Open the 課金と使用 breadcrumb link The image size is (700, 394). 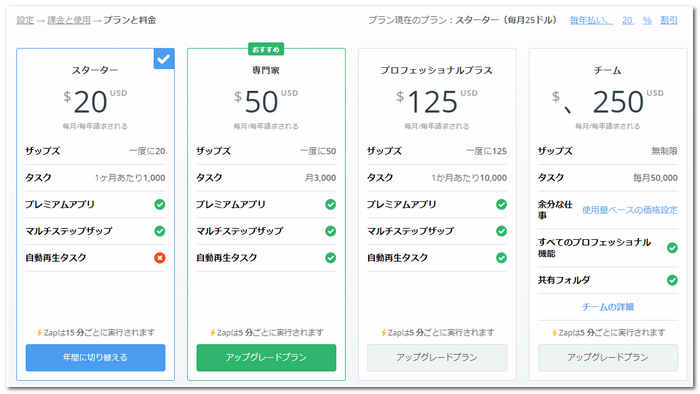69,20
